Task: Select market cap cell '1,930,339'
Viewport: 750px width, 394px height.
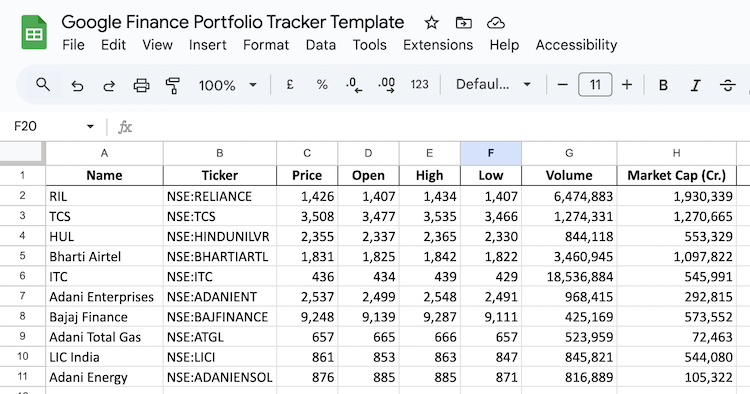Action: point(676,196)
